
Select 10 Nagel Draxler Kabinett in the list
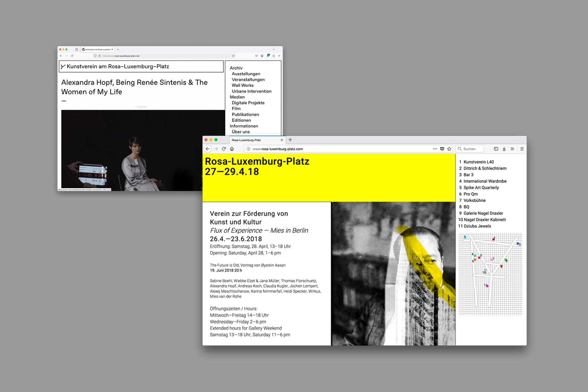pos(482,220)
